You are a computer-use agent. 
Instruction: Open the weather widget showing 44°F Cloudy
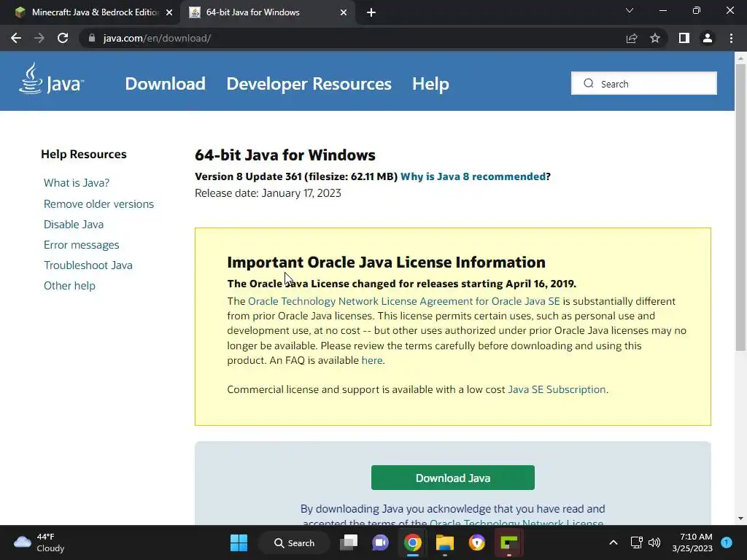click(39, 542)
